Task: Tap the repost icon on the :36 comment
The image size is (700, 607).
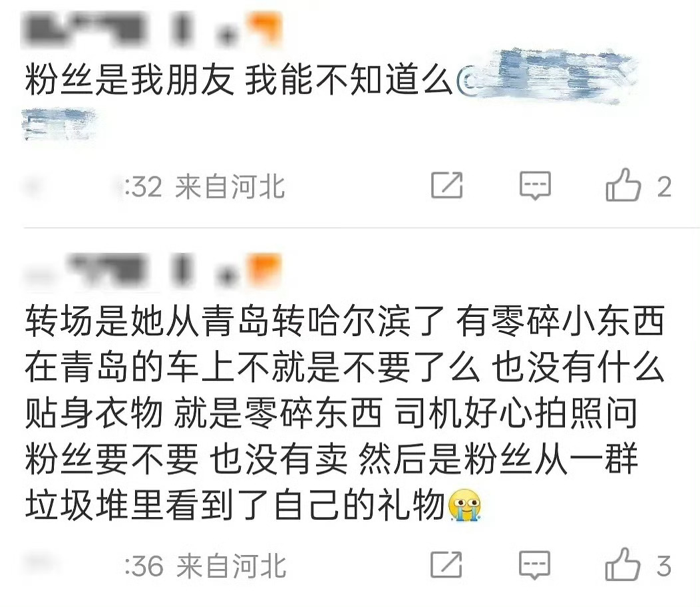Action: tap(446, 564)
